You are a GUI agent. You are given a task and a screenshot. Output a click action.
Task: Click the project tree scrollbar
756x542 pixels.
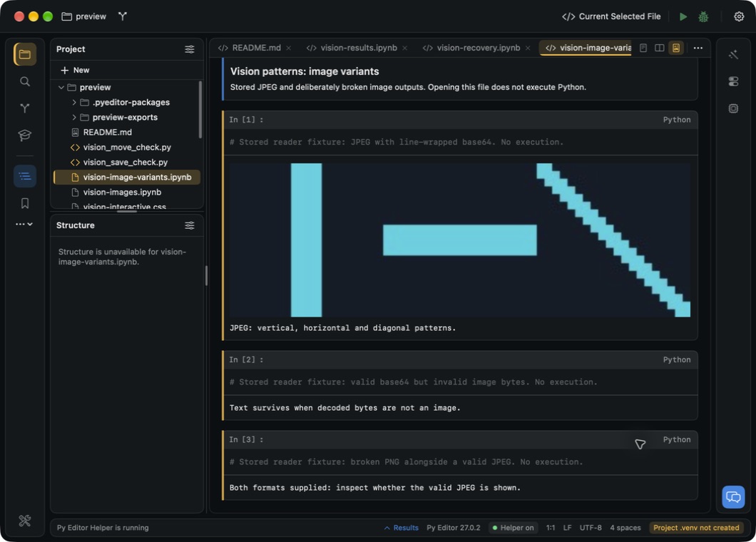point(200,110)
